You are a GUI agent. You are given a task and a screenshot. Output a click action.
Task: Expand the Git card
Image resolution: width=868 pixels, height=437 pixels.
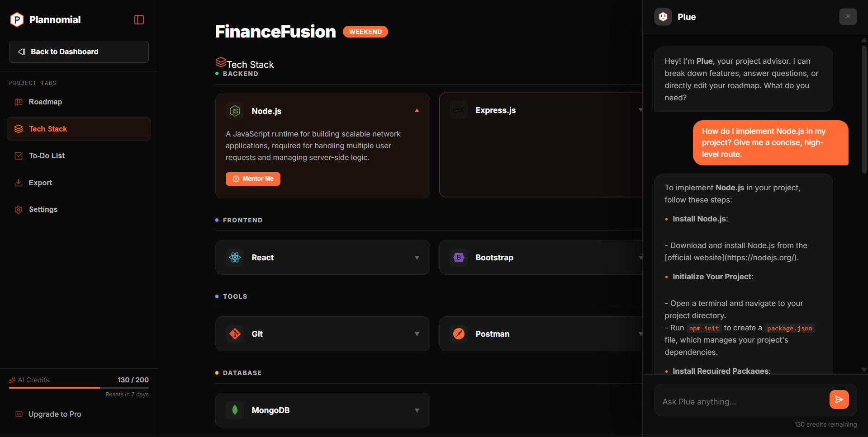pyautogui.click(x=417, y=334)
